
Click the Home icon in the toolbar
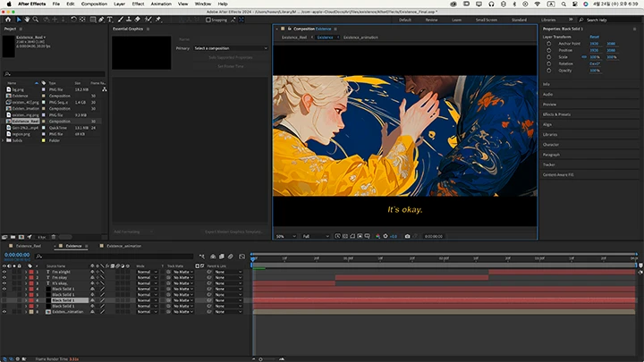click(x=8, y=20)
